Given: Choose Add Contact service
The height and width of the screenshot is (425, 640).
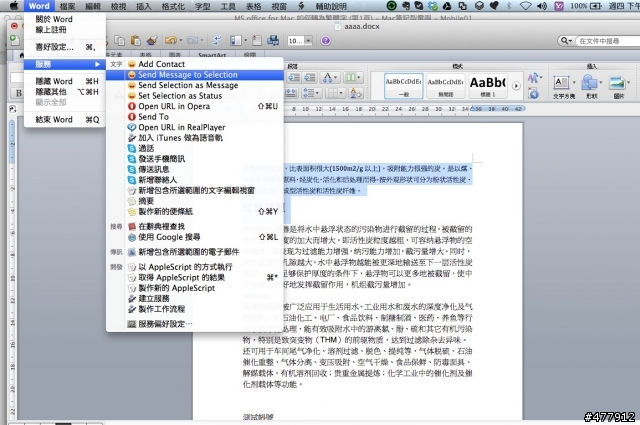Looking at the screenshot, I should tap(195, 64).
